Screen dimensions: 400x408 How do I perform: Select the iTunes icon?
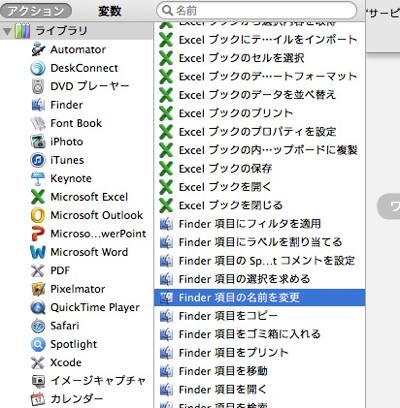point(38,160)
